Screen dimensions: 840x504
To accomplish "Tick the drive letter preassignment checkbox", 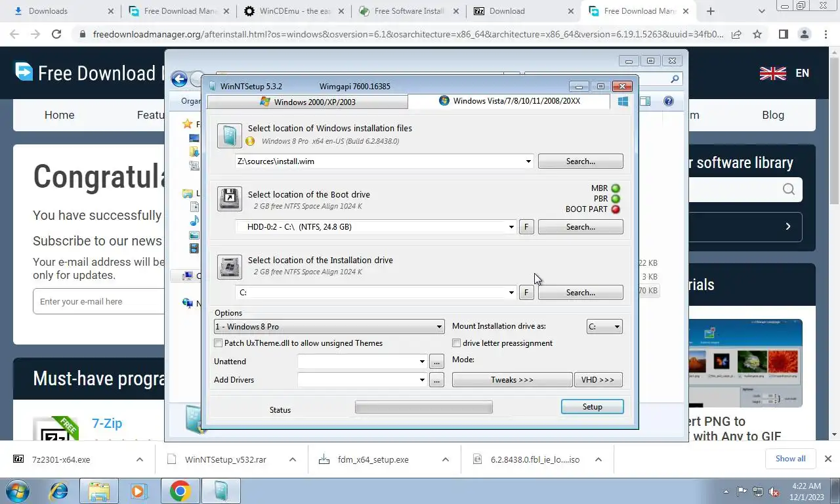I will pos(457,343).
